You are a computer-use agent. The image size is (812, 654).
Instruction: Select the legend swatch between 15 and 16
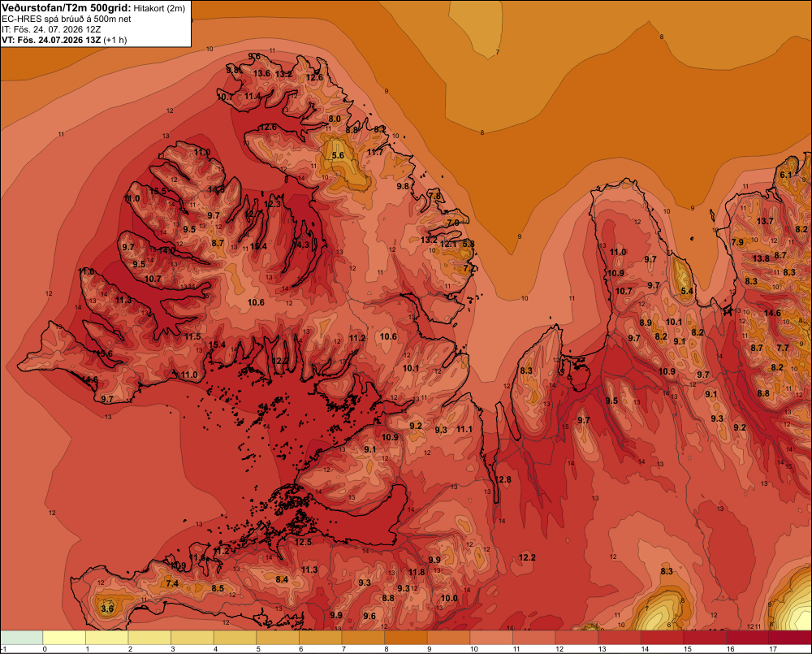coord(705,638)
